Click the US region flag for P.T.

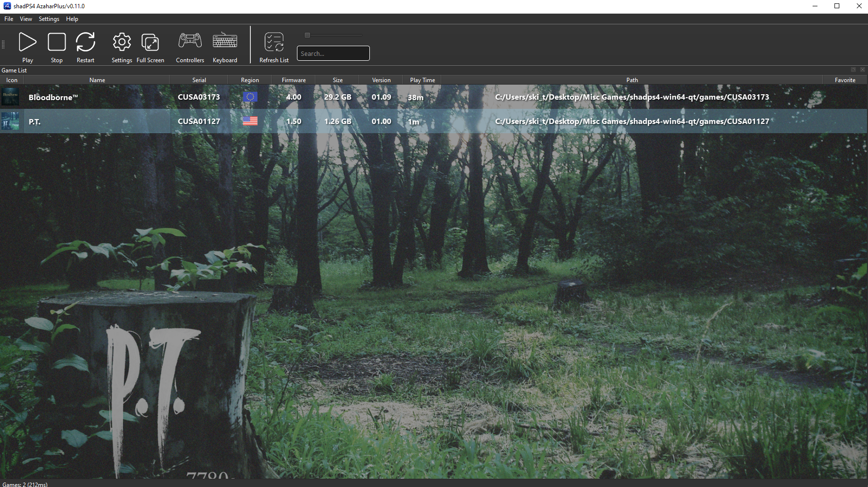point(250,121)
